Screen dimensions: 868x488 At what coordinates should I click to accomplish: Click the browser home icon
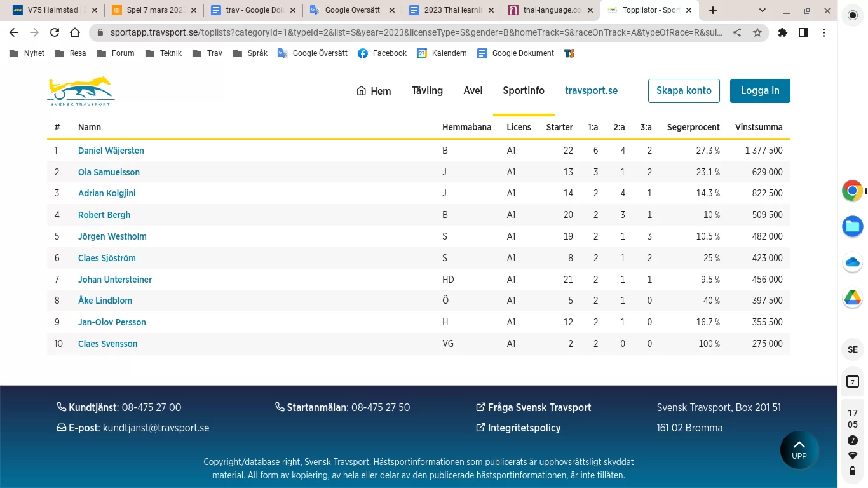point(75,33)
